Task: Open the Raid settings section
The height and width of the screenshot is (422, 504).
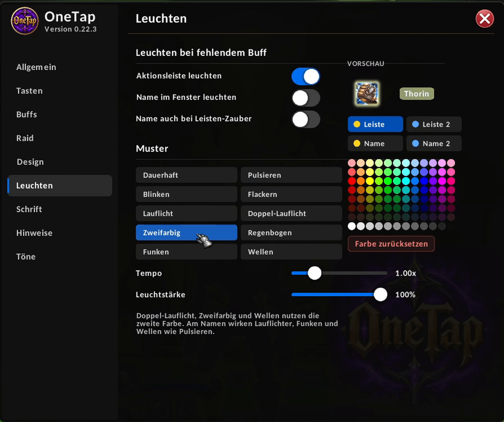Action: 60,138
